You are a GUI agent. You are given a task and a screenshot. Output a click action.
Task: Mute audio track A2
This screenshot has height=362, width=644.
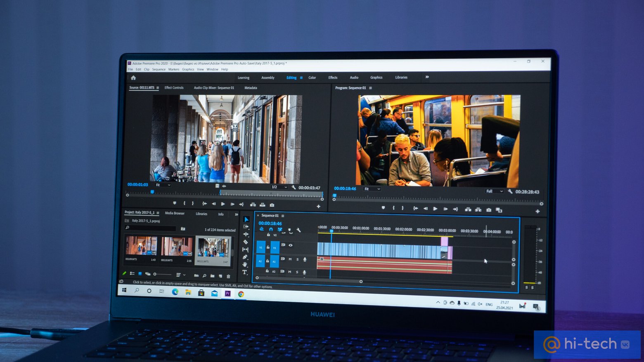pyautogui.click(x=290, y=272)
